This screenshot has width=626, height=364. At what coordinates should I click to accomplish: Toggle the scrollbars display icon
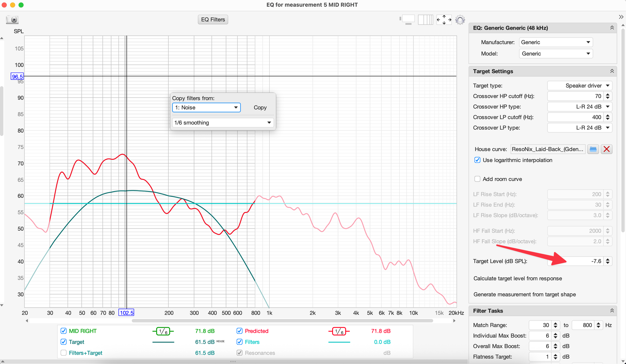tap(408, 20)
